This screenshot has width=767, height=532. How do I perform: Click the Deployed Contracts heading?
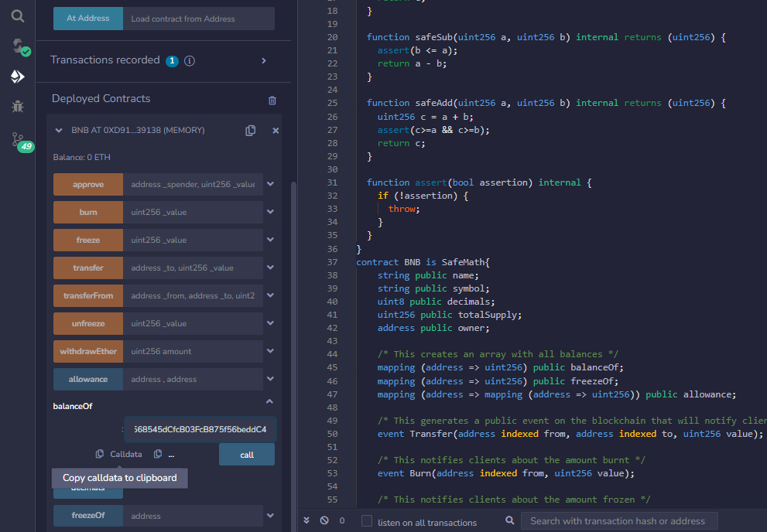tap(101, 99)
